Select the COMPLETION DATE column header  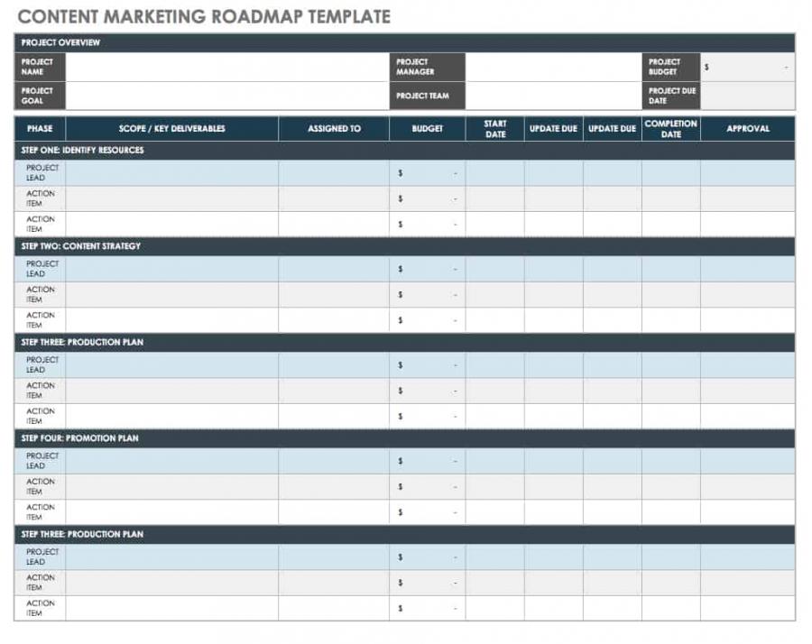click(670, 128)
